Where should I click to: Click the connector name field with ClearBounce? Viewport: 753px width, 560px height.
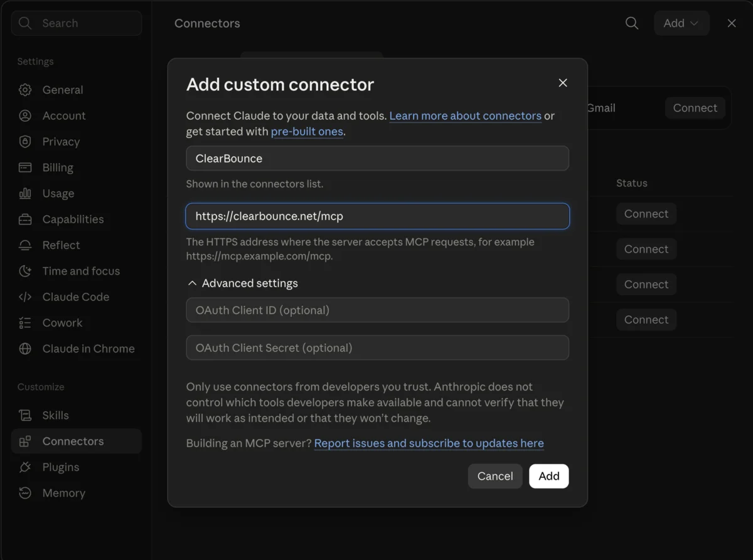[x=378, y=159]
